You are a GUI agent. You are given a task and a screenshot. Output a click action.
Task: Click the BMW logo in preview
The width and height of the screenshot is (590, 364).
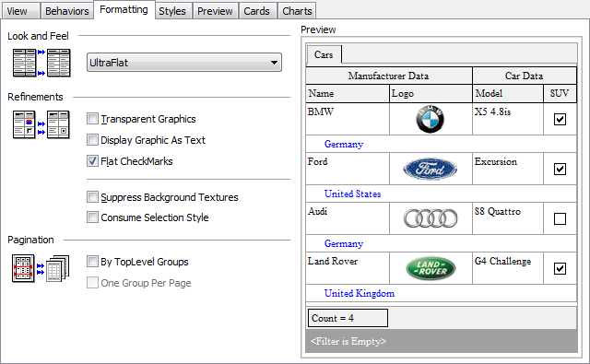coord(431,119)
